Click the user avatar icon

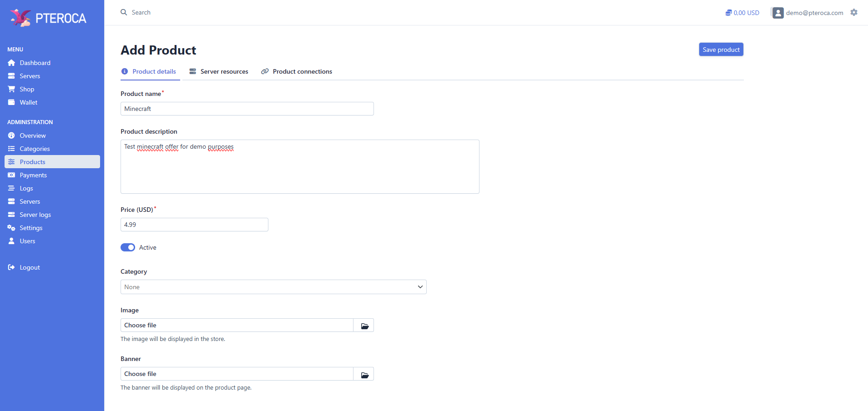778,13
